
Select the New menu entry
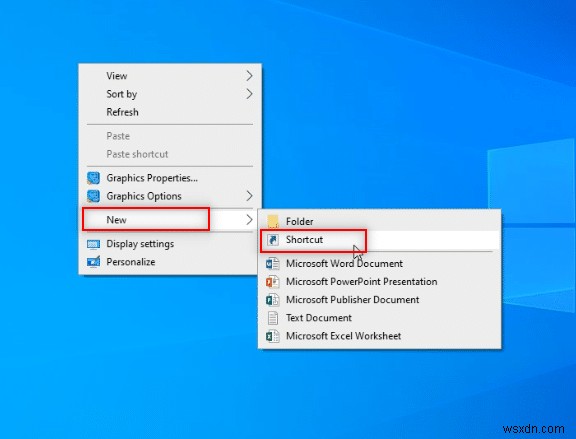[170, 220]
